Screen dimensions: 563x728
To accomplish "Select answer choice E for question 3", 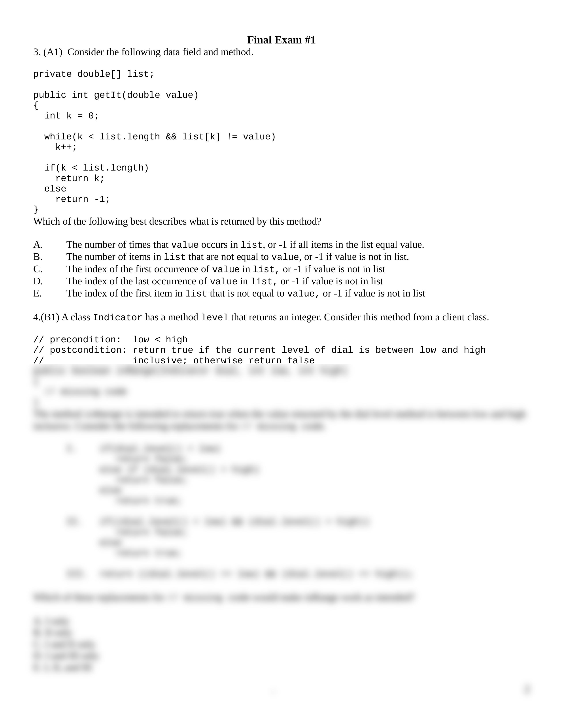I will pos(34,294).
